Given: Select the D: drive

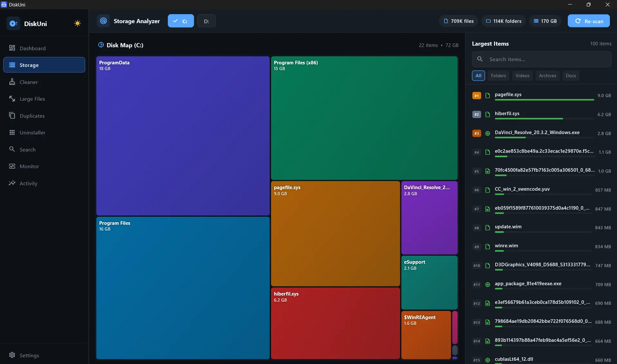Looking at the screenshot, I should (206, 21).
